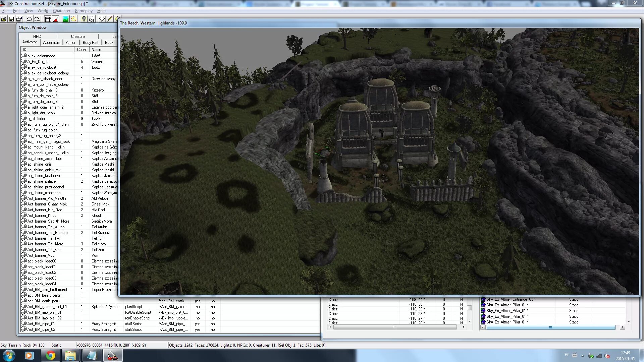
Task: Toggle grid snap in the toolbar
Action: click(48, 19)
